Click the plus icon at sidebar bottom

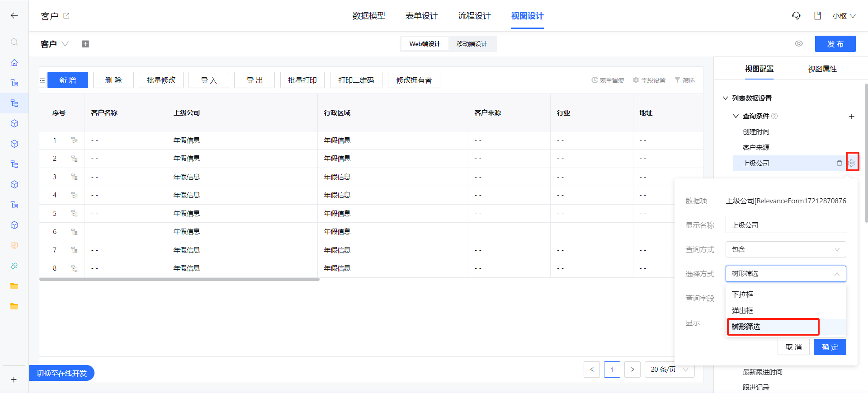click(x=14, y=379)
